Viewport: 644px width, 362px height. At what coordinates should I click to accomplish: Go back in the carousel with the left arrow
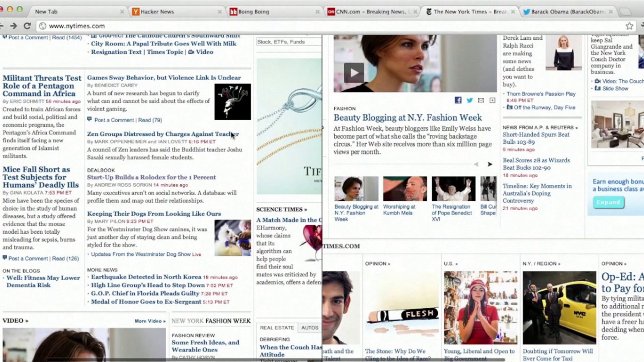coord(476,164)
